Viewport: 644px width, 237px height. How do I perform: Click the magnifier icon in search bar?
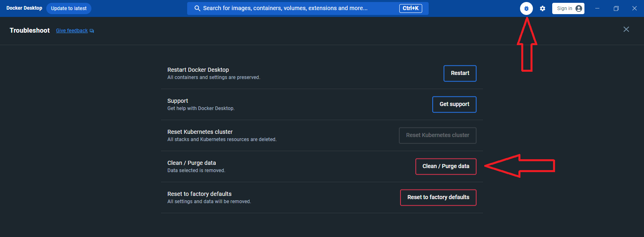tap(197, 8)
